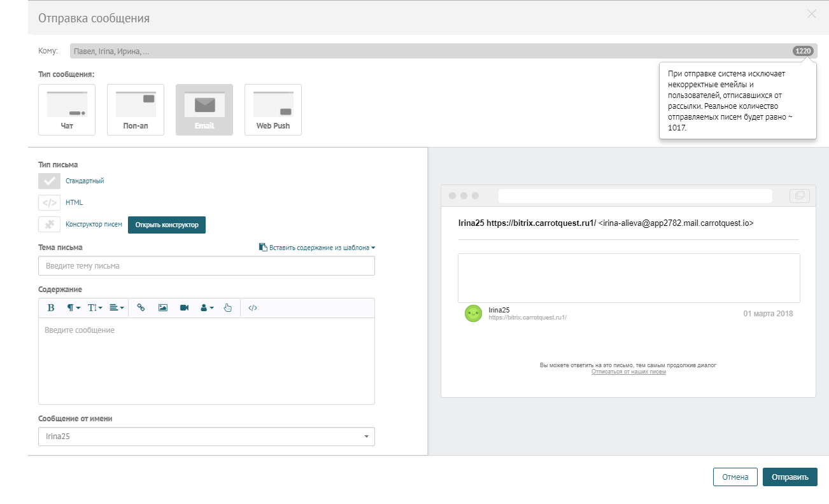Click the 1220 recipients count badge
The height and width of the screenshot is (504, 829).
803,51
